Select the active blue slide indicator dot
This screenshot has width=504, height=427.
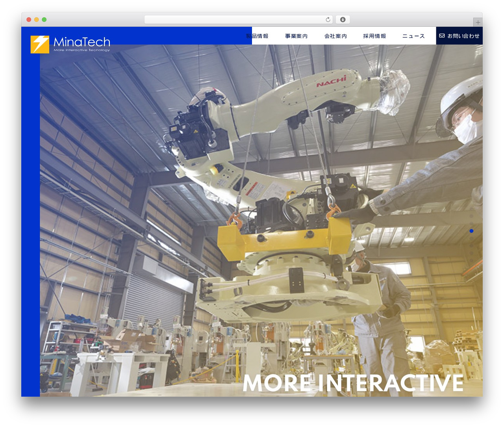pos(471,231)
